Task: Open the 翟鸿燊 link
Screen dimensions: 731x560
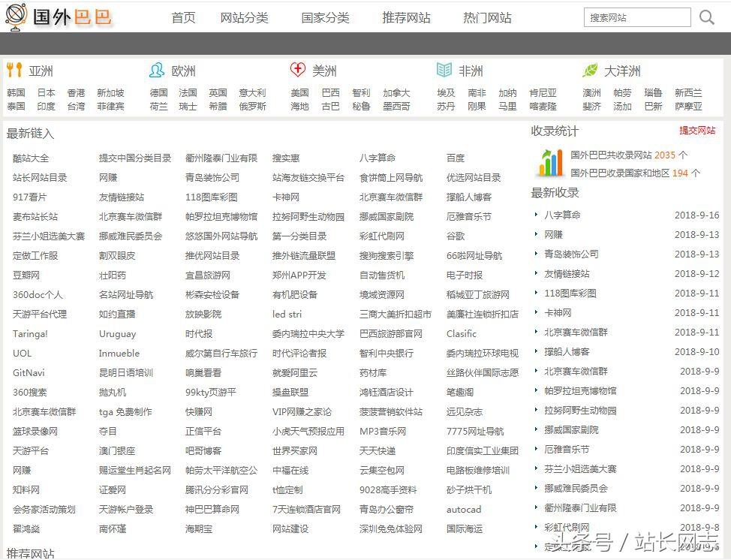Action: pos(26,528)
